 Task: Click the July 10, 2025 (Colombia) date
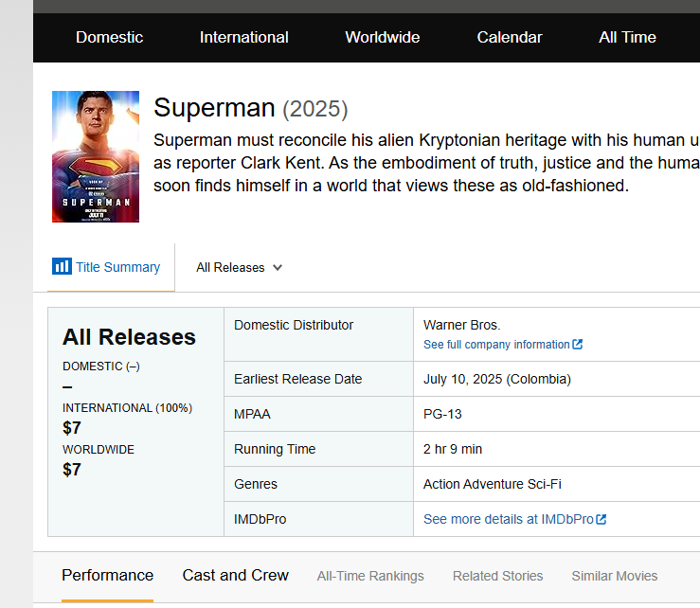tap(497, 379)
